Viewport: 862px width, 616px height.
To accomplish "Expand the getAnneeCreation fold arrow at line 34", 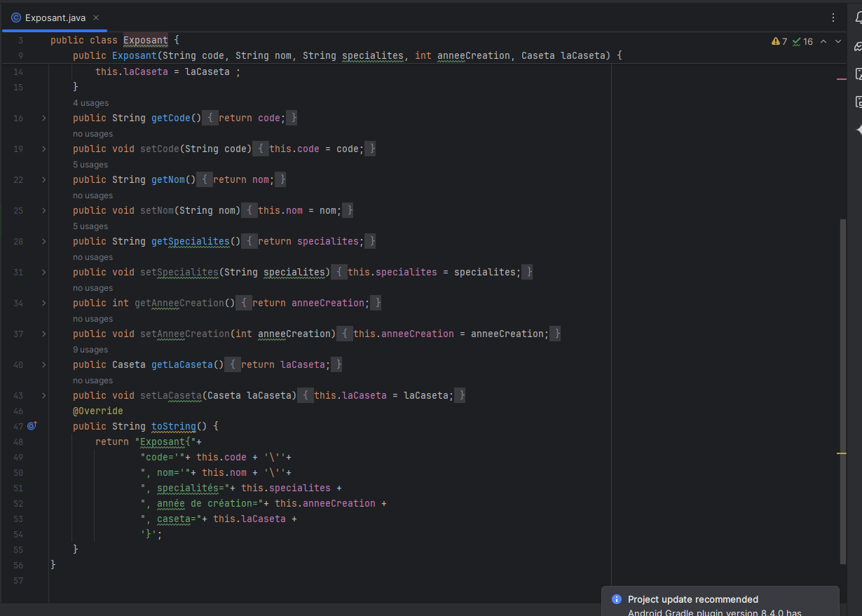I will (x=43, y=303).
